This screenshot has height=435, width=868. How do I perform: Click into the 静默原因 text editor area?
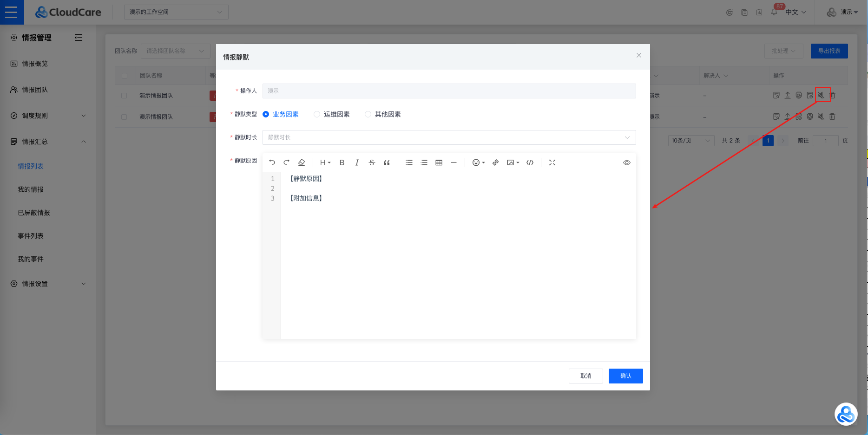click(x=458, y=255)
